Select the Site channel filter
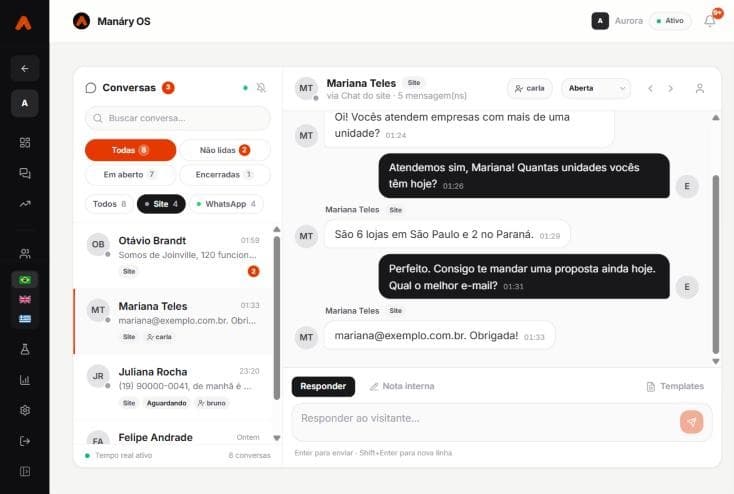The image size is (734, 494). coord(161,204)
